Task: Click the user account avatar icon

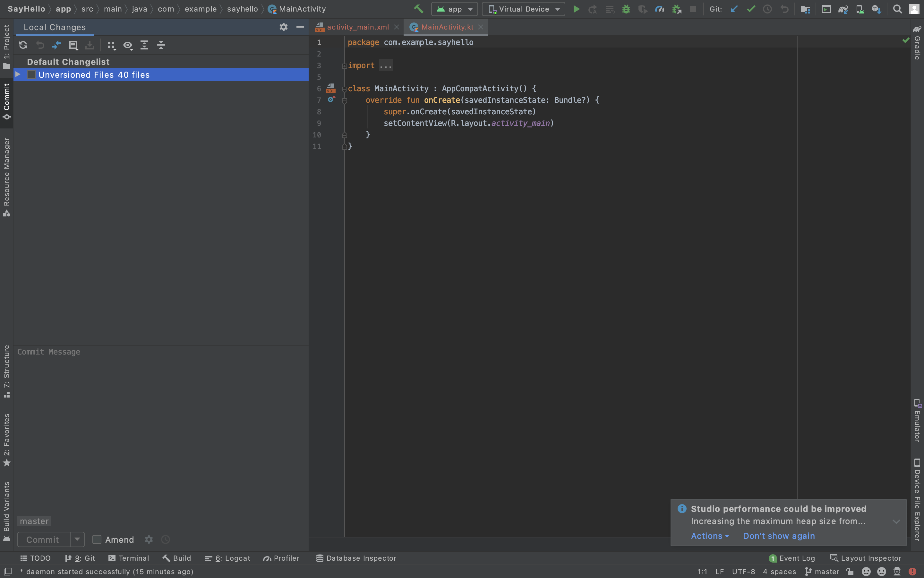Action: [x=914, y=9]
